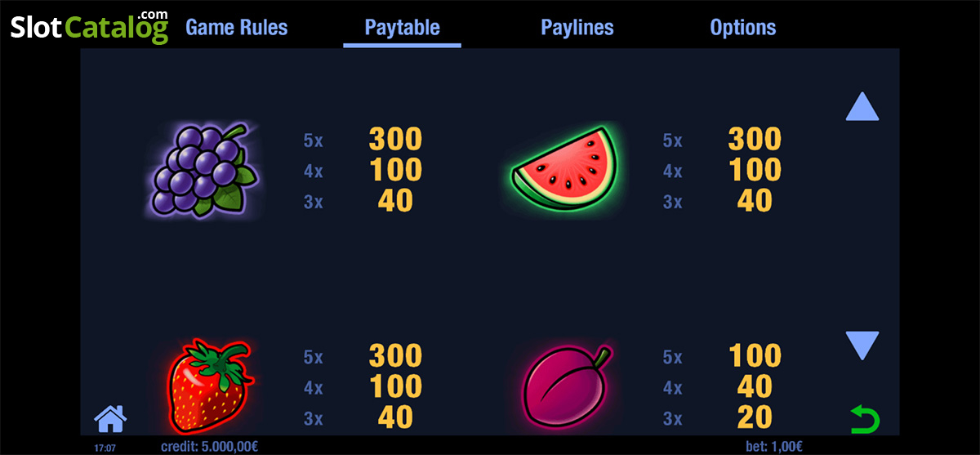
Task: Switch to the Paytable tab
Action: [x=402, y=28]
